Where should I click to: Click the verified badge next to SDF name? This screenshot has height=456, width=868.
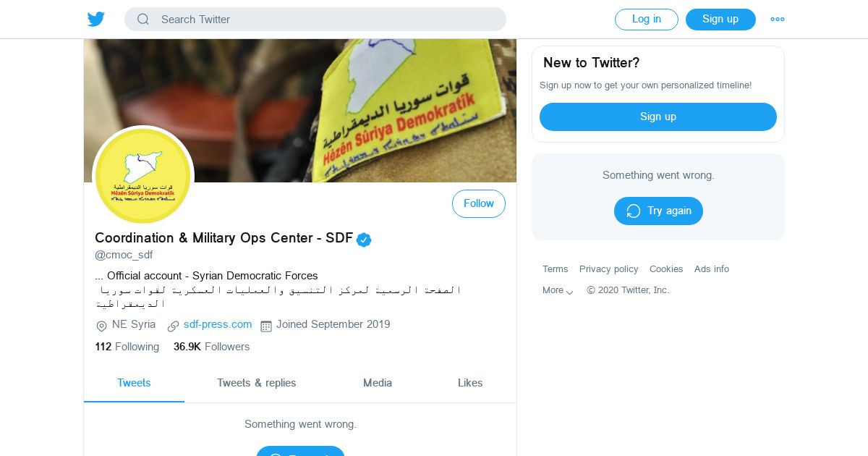pos(364,240)
